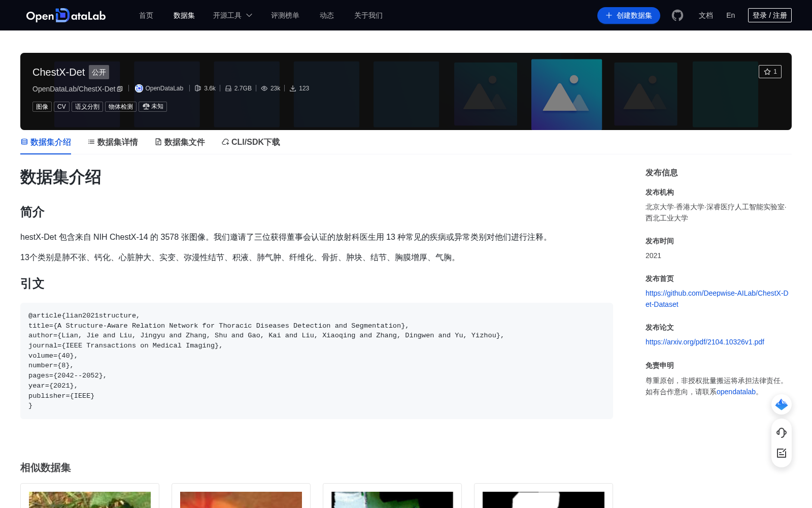Open 评测榜单 navigation item
The height and width of the screenshot is (508, 812).
pyautogui.click(x=285, y=16)
